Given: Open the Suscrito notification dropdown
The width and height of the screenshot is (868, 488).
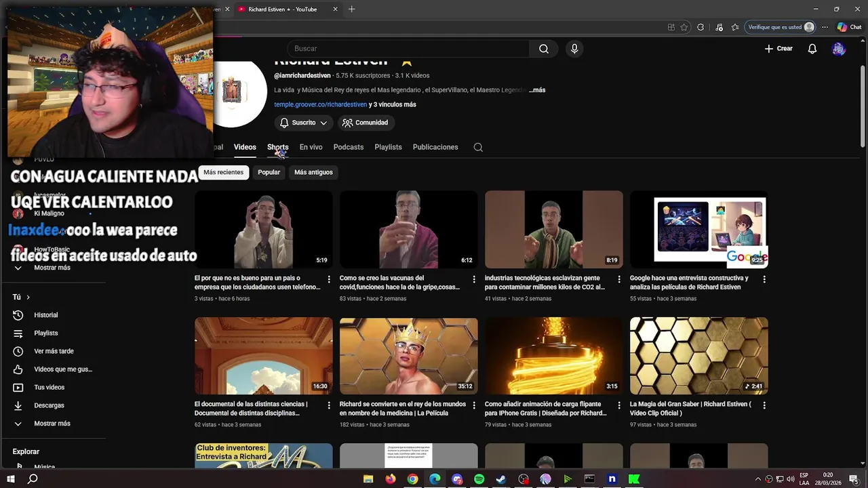Looking at the screenshot, I should 303,123.
